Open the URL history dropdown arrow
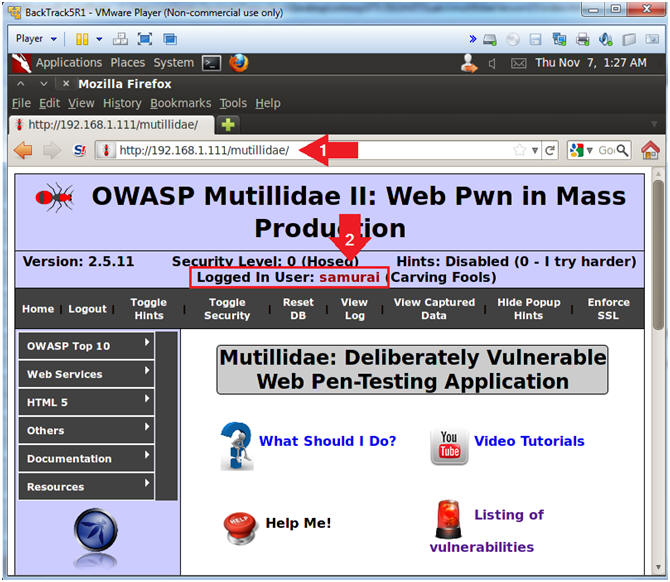The width and height of the screenshot is (670, 582). [535, 150]
